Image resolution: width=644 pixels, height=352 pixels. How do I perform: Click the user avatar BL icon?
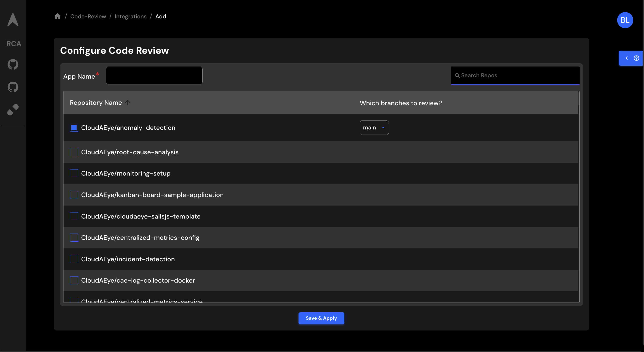tap(625, 20)
